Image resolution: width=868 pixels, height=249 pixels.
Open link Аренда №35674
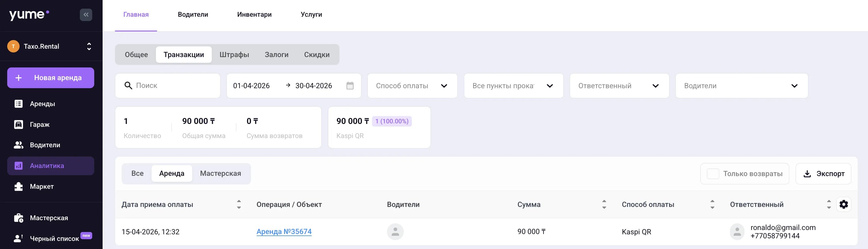pos(284,231)
